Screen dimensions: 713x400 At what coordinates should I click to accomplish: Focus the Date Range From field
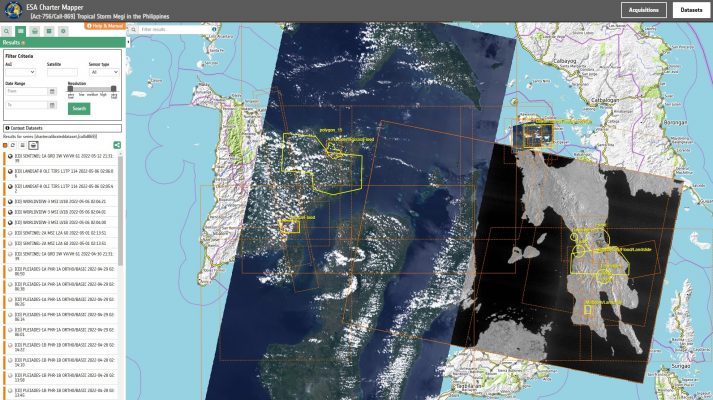coord(26,91)
